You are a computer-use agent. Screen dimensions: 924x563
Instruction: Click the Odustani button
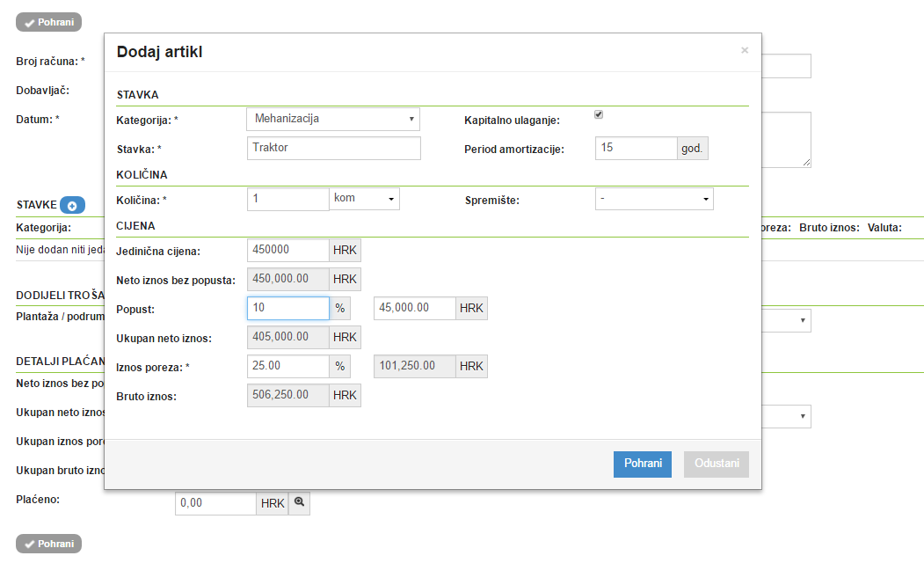point(716,464)
